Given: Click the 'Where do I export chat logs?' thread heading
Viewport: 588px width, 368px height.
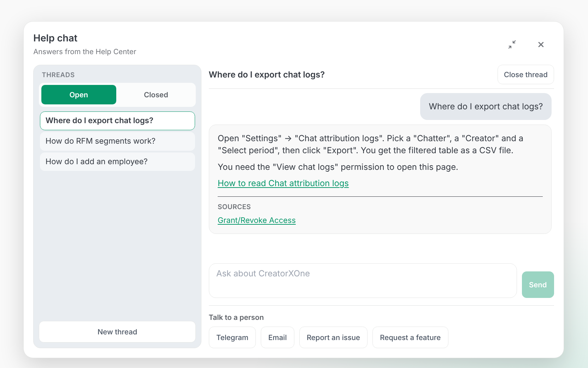Looking at the screenshot, I should 267,75.
